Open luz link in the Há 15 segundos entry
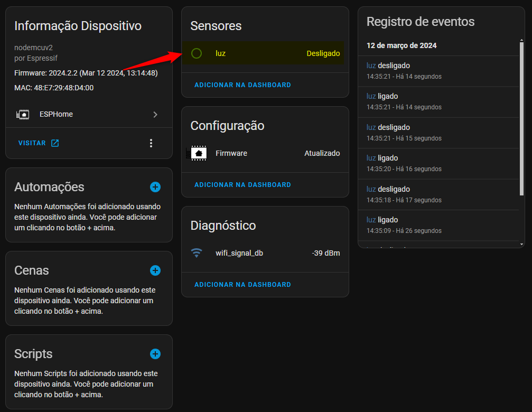Screen dimensions: 532x412 click(371, 127)
